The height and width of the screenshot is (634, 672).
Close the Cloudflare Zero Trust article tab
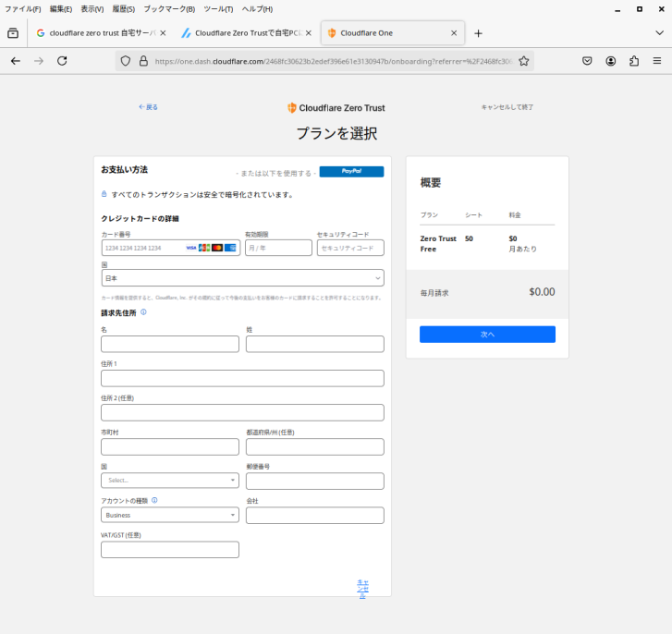pyautogui.click(x=309, y=33)
